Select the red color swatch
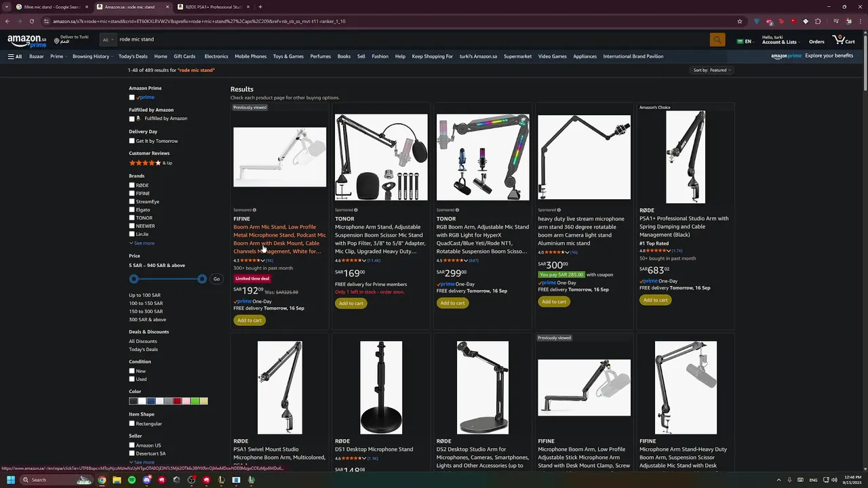Screen dimensions: 868x488 [x=177, y=401]
